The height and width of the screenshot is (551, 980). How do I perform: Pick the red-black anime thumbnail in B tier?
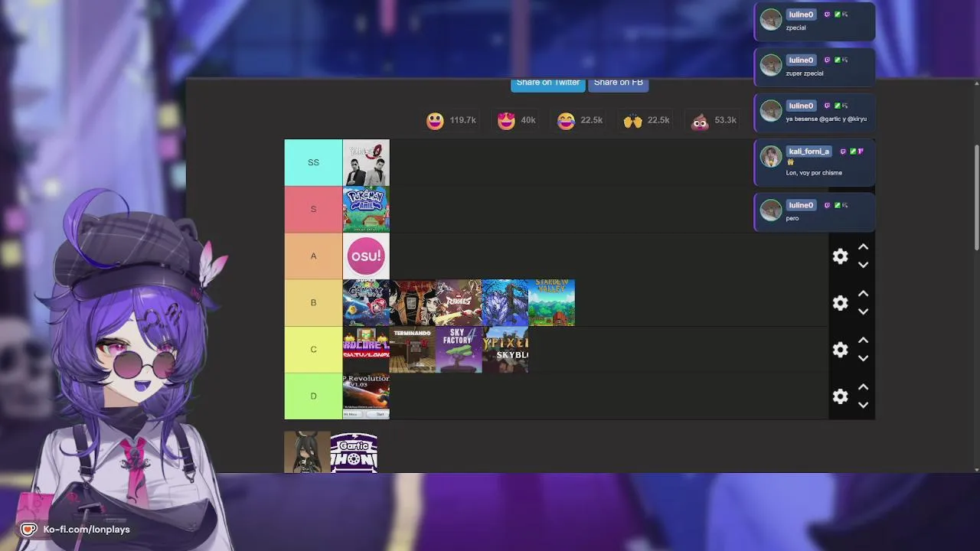[x=413, y=302]
